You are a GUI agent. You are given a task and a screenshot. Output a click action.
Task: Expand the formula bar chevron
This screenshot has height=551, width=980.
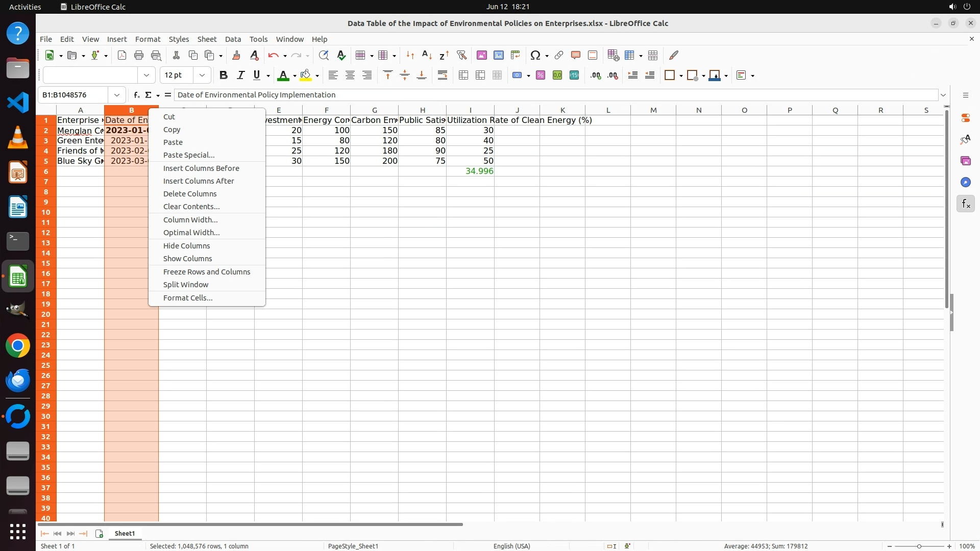click(x=943, y=95)
